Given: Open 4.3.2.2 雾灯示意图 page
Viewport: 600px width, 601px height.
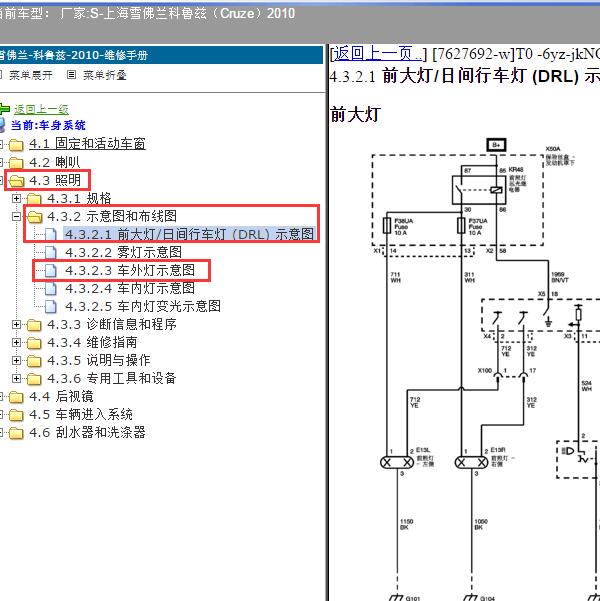Looking at the screenshot, I should pyautogui.click(x=123, y=252).
